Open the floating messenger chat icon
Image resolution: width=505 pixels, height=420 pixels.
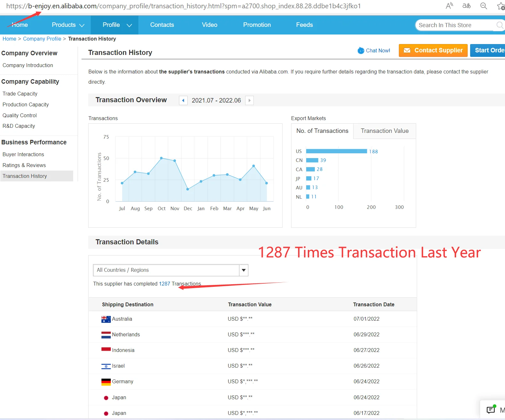point(491,410)
